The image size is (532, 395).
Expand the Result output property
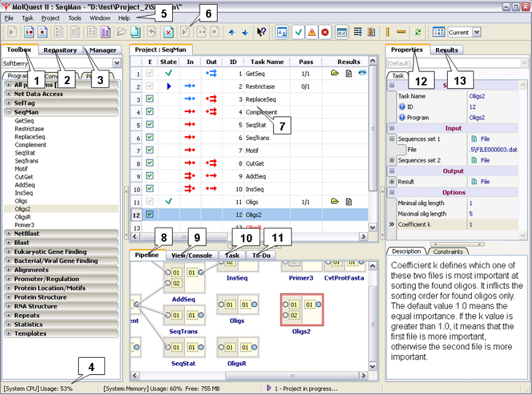coord(392,181)
